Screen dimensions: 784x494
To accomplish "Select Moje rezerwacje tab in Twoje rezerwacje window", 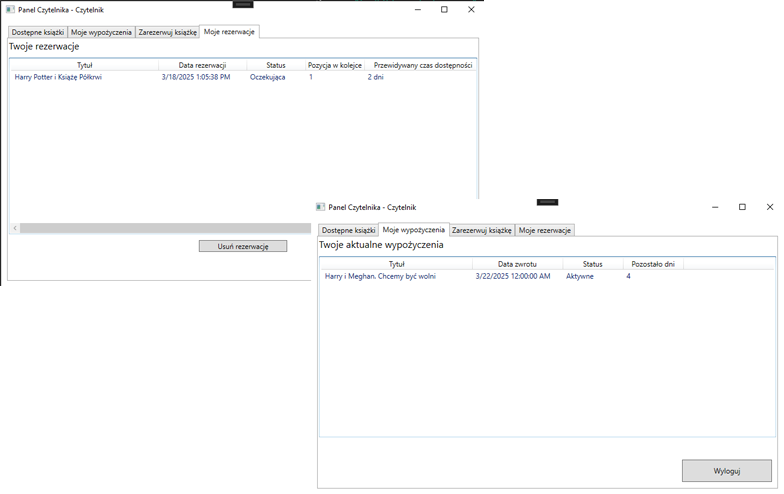I will [229, 32].
